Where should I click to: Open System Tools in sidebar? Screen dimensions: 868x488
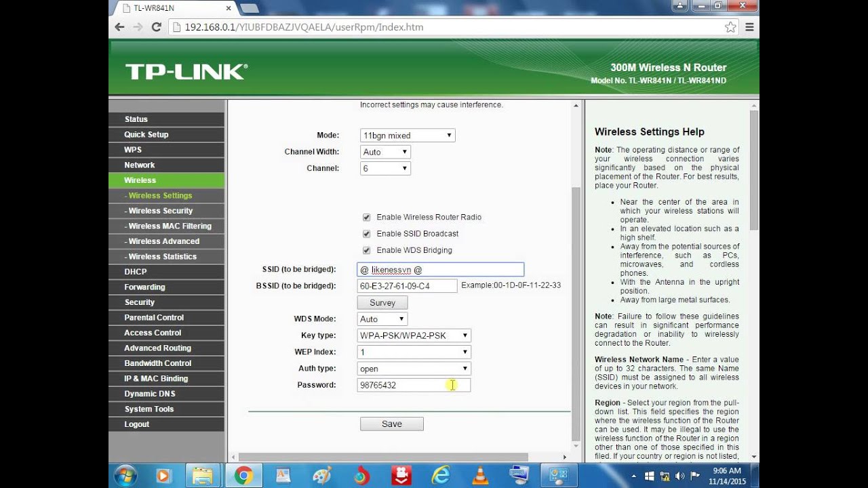pyautogui.click(x=166, y=409)
